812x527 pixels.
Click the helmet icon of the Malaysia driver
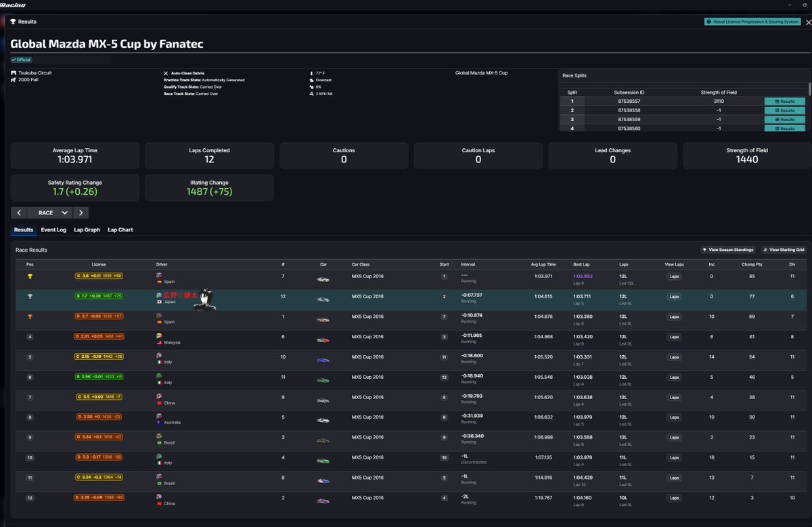click(159, 336)
